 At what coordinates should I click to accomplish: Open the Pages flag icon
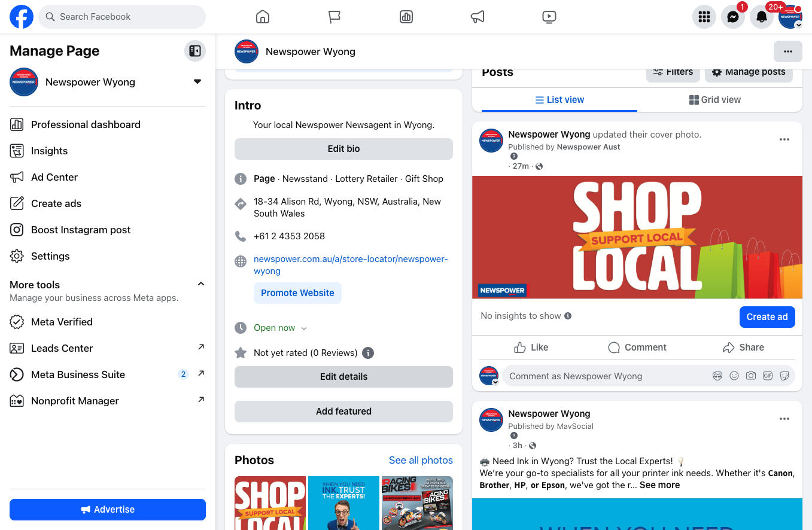(x=334, y=17)
